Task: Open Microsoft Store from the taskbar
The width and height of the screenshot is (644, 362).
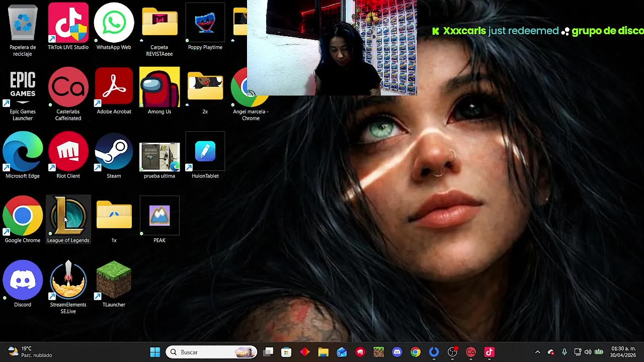Action: [x=286, y=352]
